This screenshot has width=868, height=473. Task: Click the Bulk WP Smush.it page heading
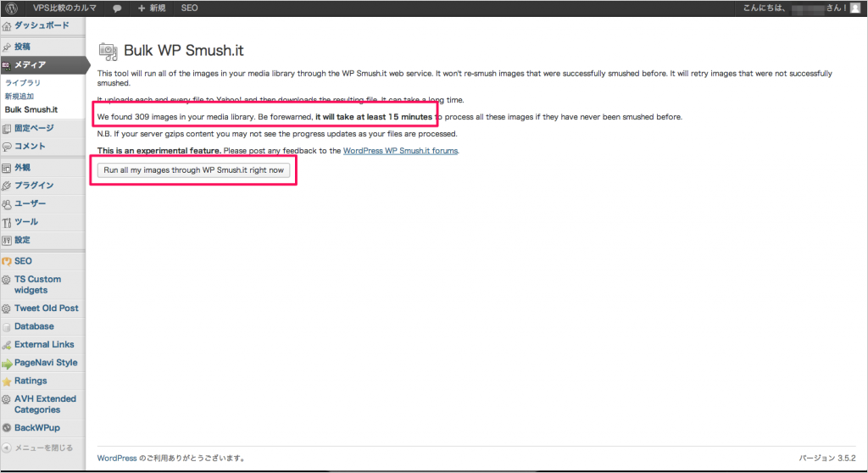184,50
